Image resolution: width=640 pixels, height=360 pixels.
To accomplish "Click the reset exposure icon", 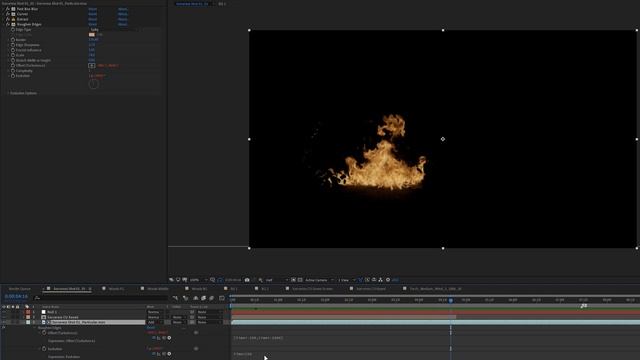I will click(x=388, y=280).
